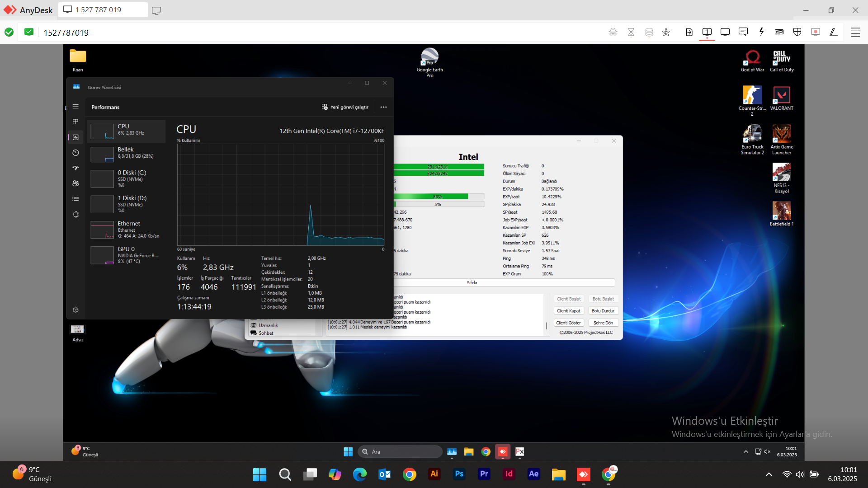Image resolution: width=868 pixels, height=488 pixels.
Task: Open AnyDesk whiteboard pen icon
Action: click(x=834, y=32)
